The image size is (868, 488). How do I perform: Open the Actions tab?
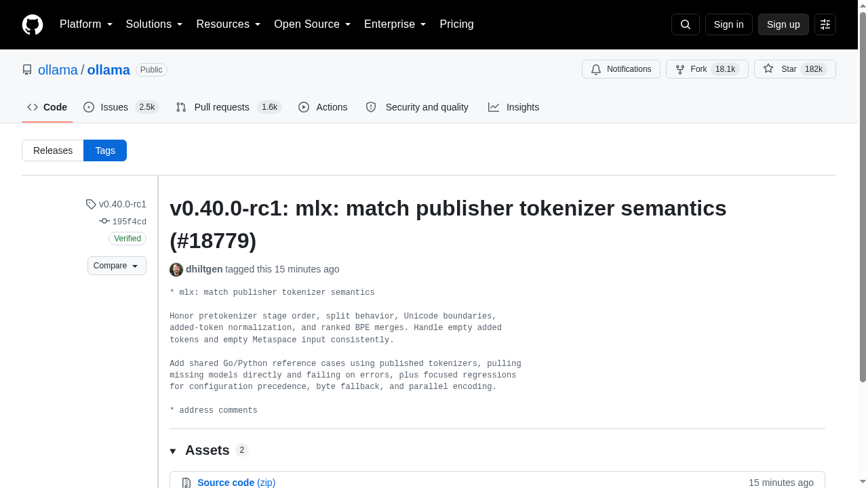point(323,107)
